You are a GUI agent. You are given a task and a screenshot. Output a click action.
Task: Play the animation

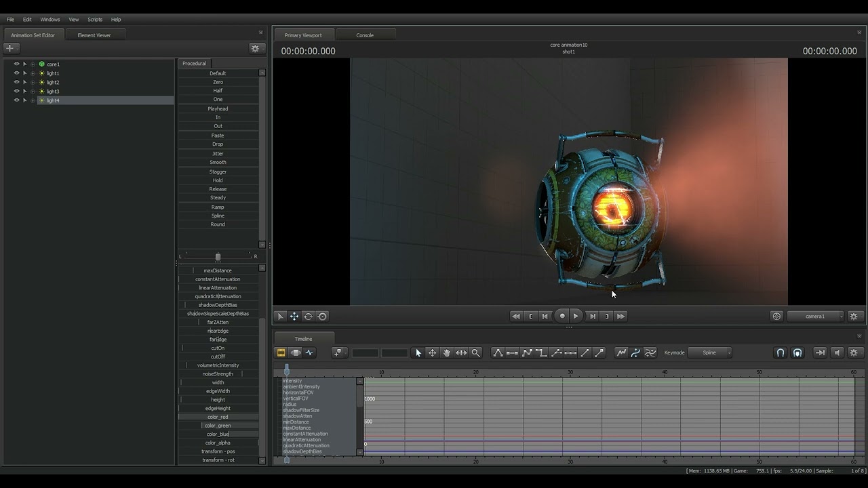coord(576,316)
